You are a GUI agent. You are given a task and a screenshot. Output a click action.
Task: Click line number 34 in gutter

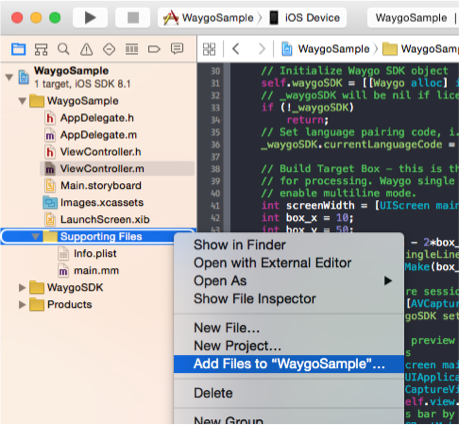pyautogui.click(x=215, y=120)
